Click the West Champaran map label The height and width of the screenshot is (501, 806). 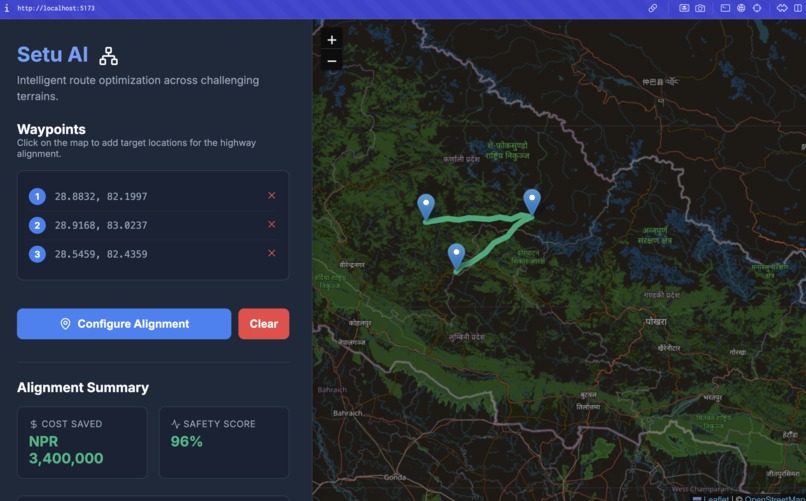coord(700,489)
